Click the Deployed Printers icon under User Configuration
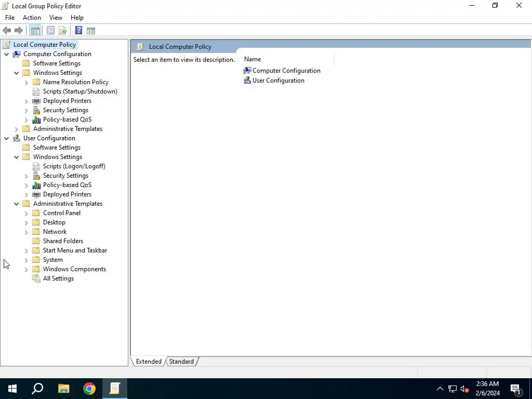 36,194
